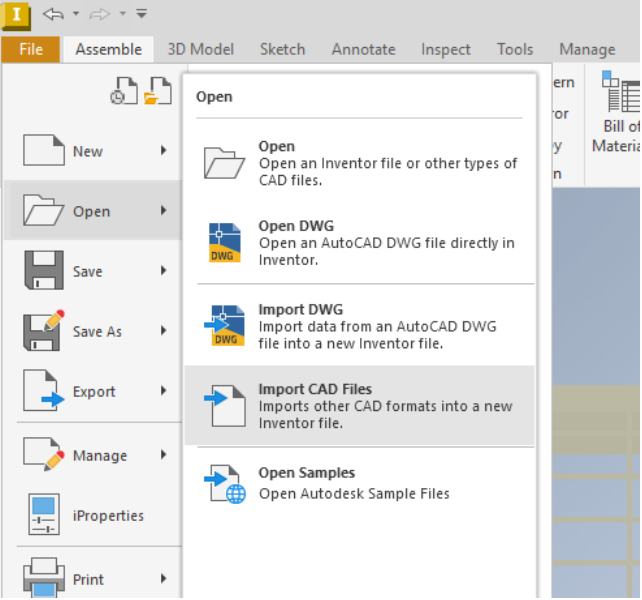Open the File menu tab
Viewport: 642px width, 600px height.
tap(31, 49)
